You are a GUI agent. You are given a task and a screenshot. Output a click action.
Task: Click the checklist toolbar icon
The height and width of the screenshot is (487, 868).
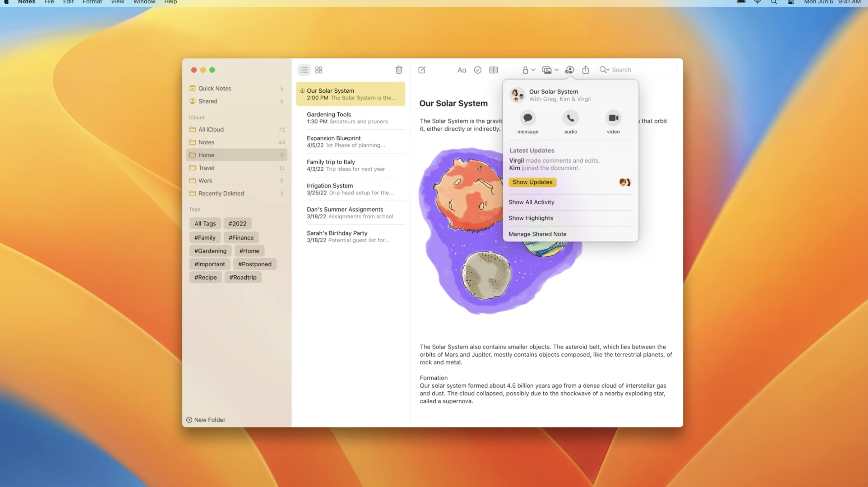pos(478,70)
